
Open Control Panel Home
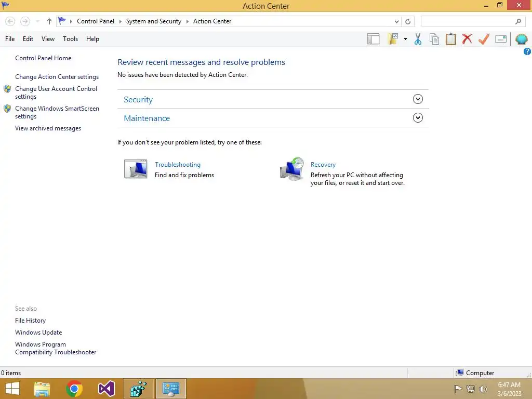click(x=43, y=58)
